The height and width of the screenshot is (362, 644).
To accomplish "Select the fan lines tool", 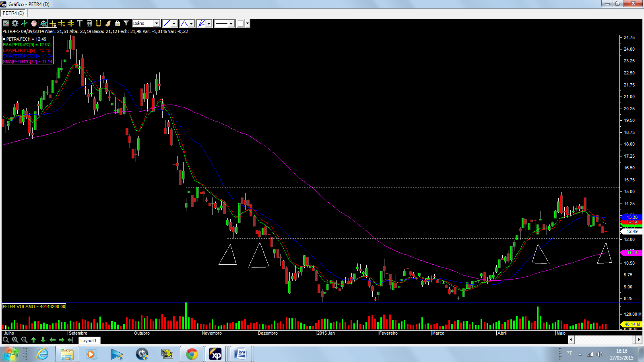I will click(201, 23).
